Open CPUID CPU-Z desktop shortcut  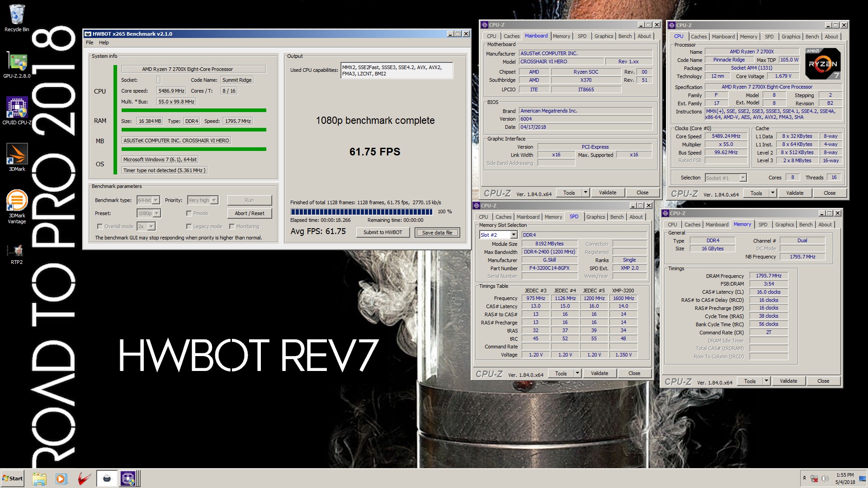point(17,111)
